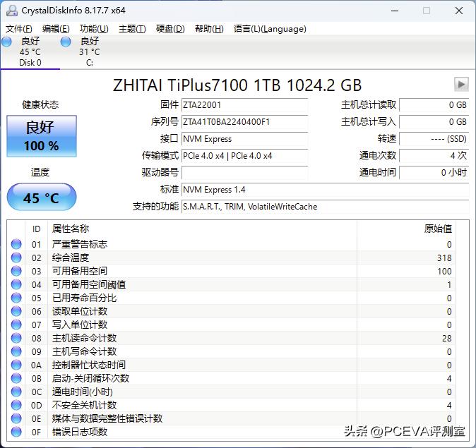The image size is (476, 448).
Task: Click raw value 100 for 可用备用空间
Action: [444, 271]
